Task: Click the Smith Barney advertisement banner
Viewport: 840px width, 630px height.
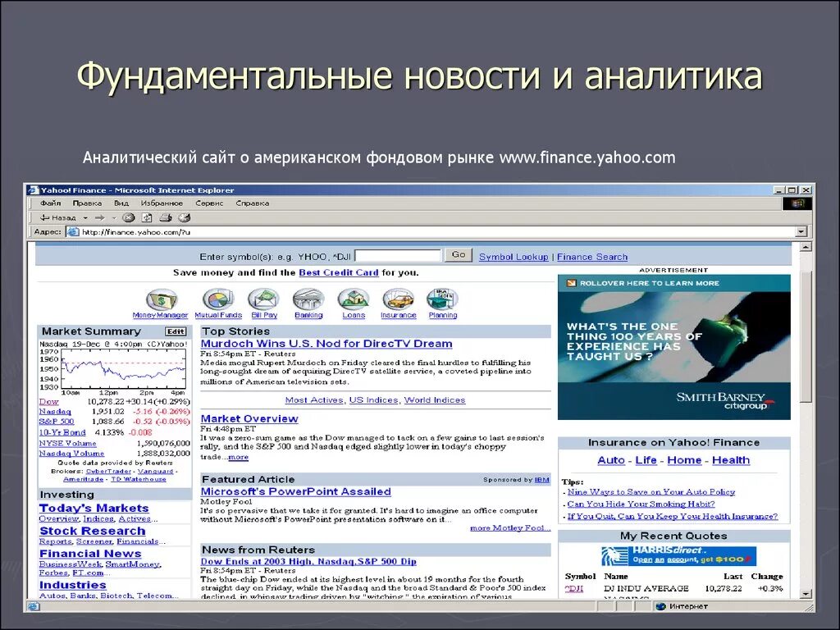Action: coord(674,347)
